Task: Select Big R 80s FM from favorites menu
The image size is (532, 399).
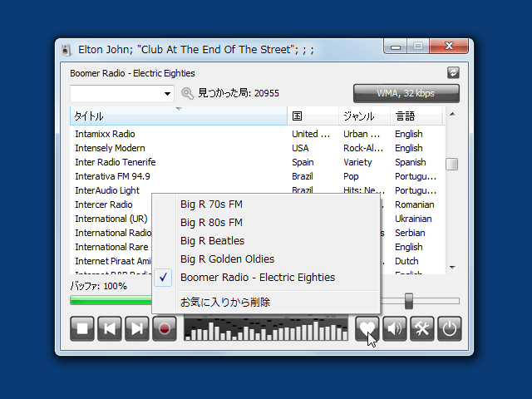Action: [x=266, y=223]
